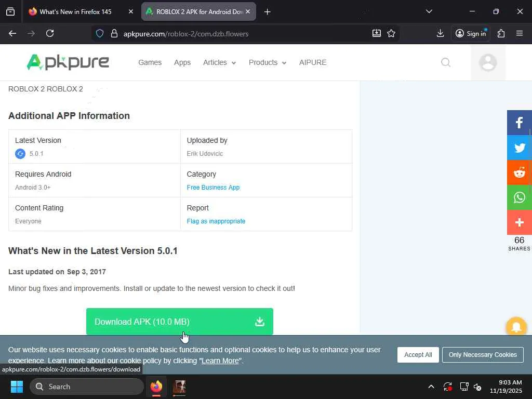Click the 66 SHARES counter
This screenshot has width=532, height=399.
tap(519, 244)
